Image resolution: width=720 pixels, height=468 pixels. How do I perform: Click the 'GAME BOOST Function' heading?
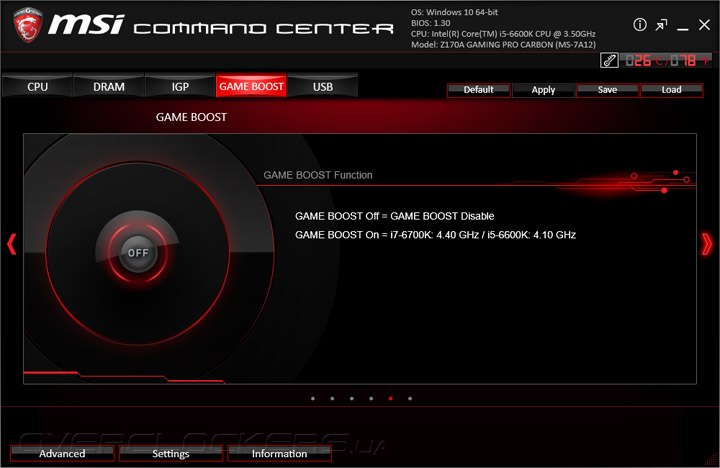coord(318,175)
